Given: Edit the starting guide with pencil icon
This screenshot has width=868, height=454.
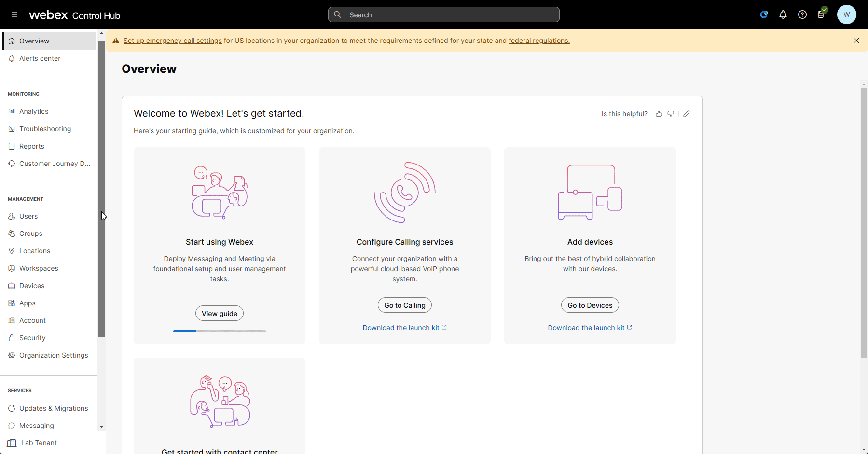Looking at the screenshot, I should [687, 114].
